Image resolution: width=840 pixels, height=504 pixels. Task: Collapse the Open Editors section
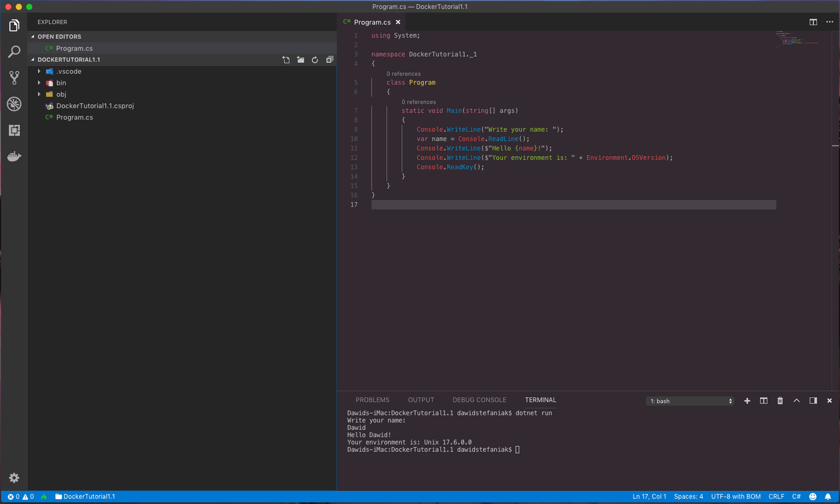(182, 37)
